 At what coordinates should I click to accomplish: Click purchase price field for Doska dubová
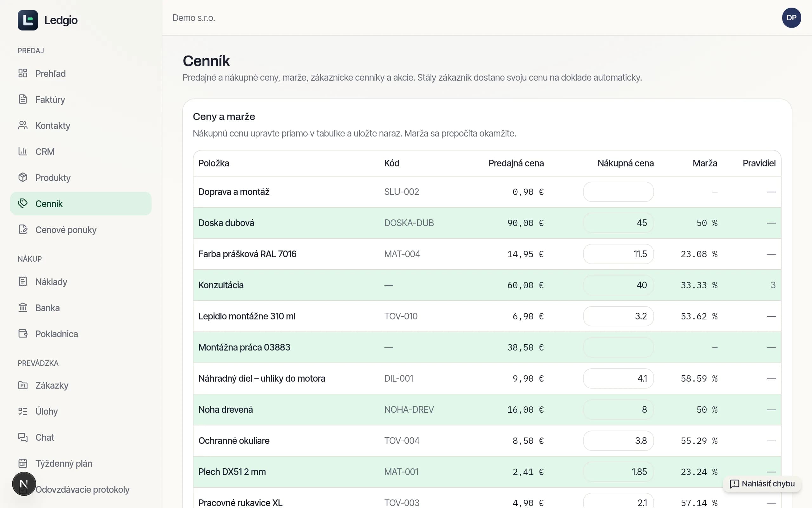[618, 223]
